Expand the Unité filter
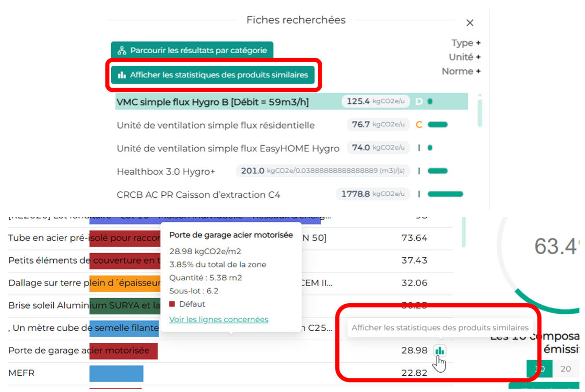The width and height of the screenshot is (585, 392). click(x=464, y=57)
